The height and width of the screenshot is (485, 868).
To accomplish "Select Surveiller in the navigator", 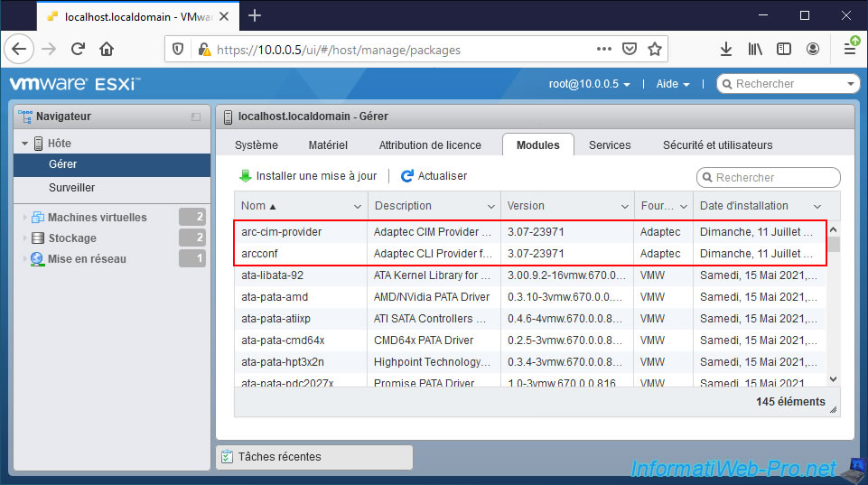I will pyautogui.click(x=71, y=188).
